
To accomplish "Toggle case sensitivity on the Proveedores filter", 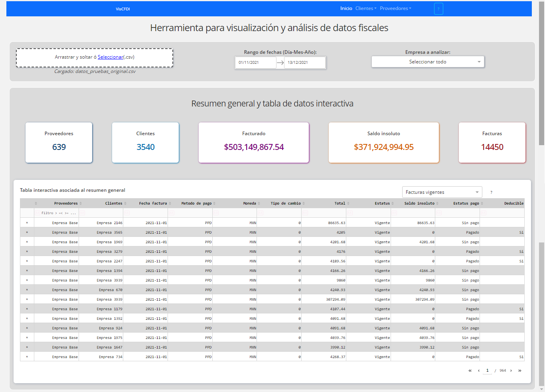I will tap(37, 213).
